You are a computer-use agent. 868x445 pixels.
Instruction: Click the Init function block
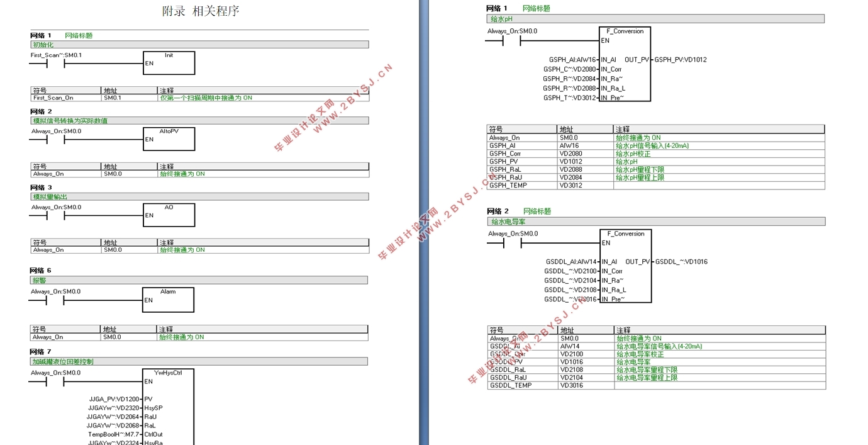169,63
